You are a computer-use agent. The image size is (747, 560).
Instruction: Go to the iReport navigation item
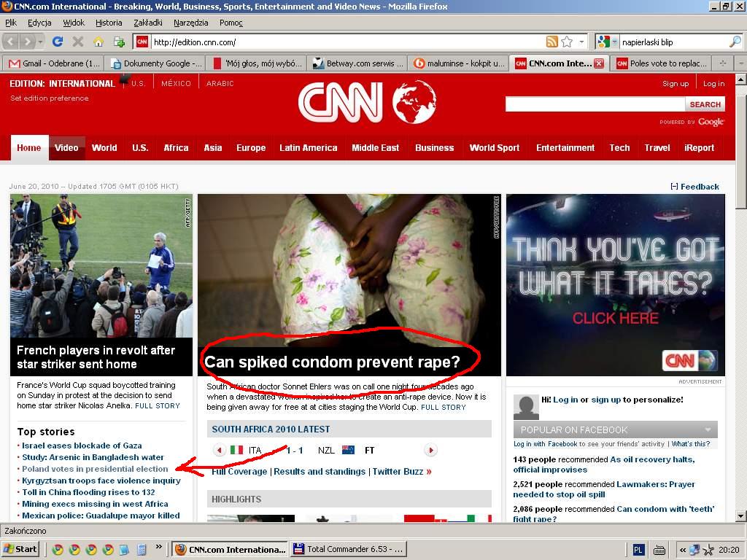pyautogui.click(x=699, y=147)
